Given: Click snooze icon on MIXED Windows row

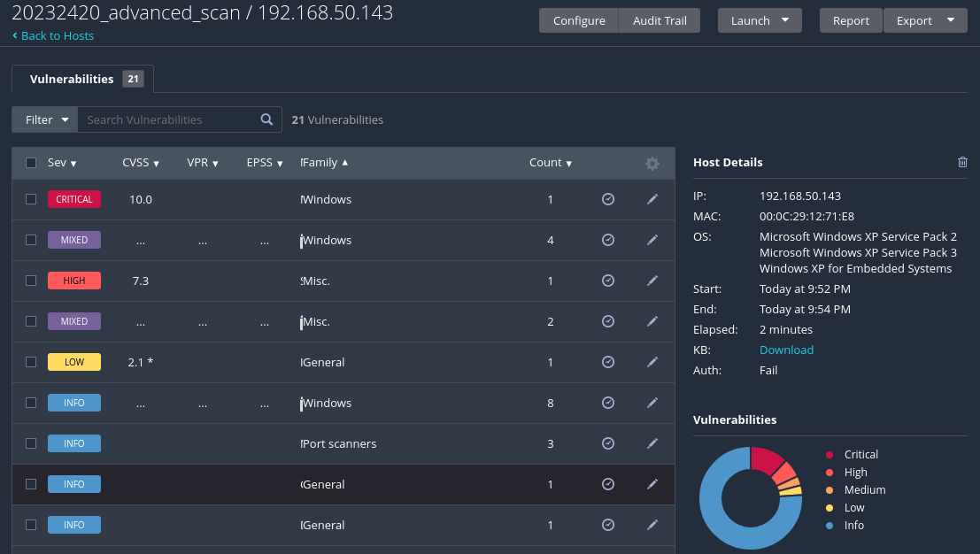Looking at the screenshot, I should point(608,240).
